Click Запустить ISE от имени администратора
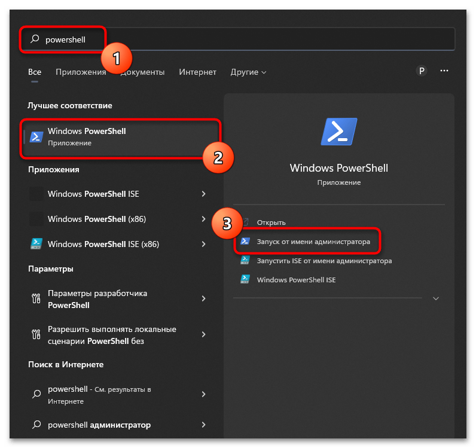This screenshot has height=448, width=476. pyautogui.click(x=324, y=261)
